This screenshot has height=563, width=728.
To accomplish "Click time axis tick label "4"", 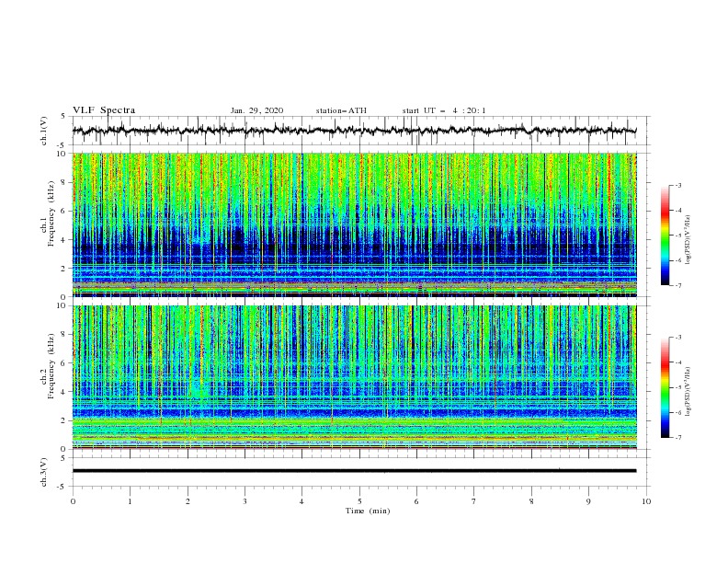I will [302, 501].
